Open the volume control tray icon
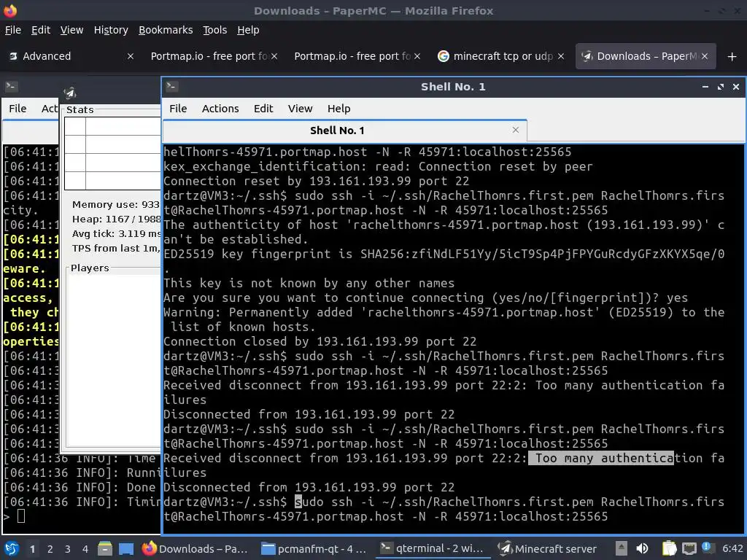Viewport: 747px width, 560px height. [642, 548]
